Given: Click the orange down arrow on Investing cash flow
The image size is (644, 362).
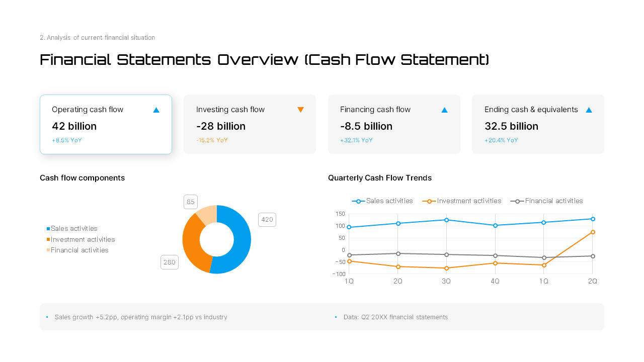Looking at the screenshot, I should pyautogui.click(x=300, y=109).
